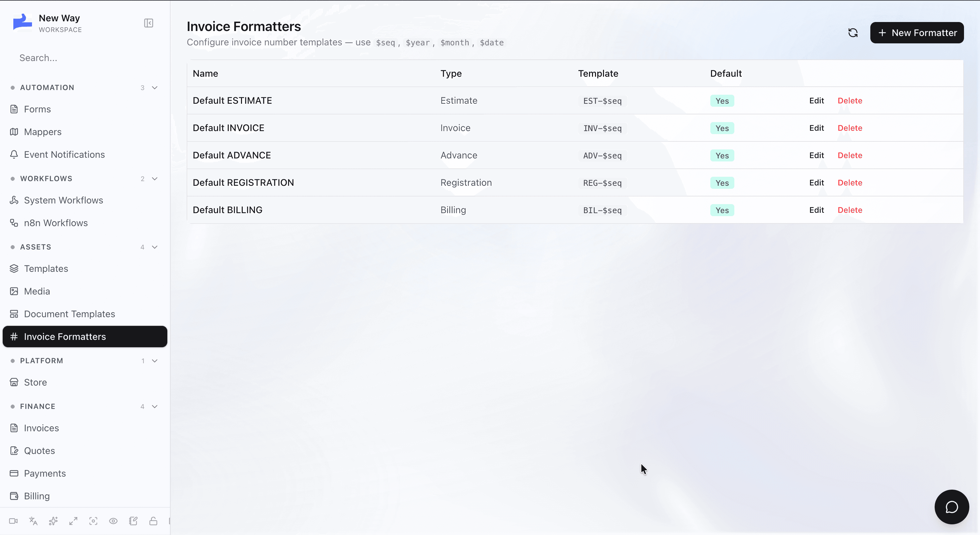Collapse the Automation section chevron

154,88
